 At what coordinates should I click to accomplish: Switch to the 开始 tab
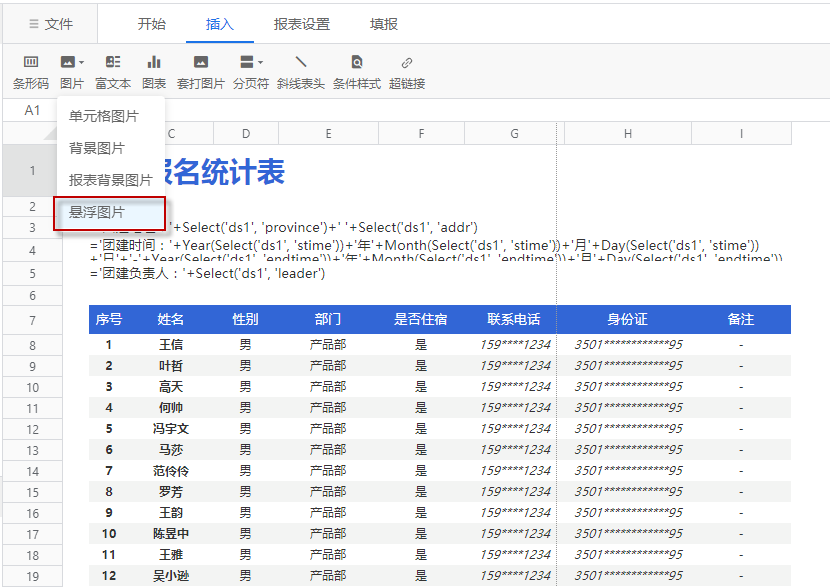click(x=152, y=24)
